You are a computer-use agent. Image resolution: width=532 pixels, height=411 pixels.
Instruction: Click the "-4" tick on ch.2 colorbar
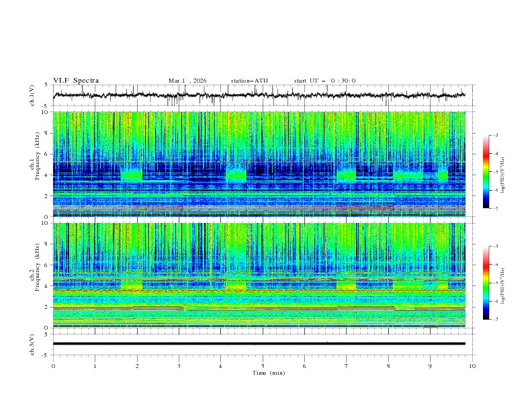(x=496, y=265)
